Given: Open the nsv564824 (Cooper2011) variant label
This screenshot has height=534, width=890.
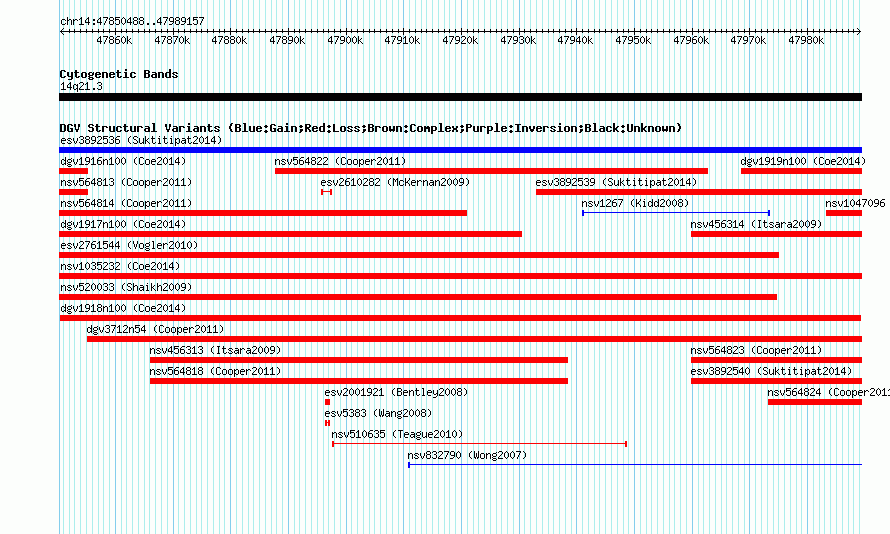Looking at the screenshot, I should pyautogui.click(x=828, y=392).
